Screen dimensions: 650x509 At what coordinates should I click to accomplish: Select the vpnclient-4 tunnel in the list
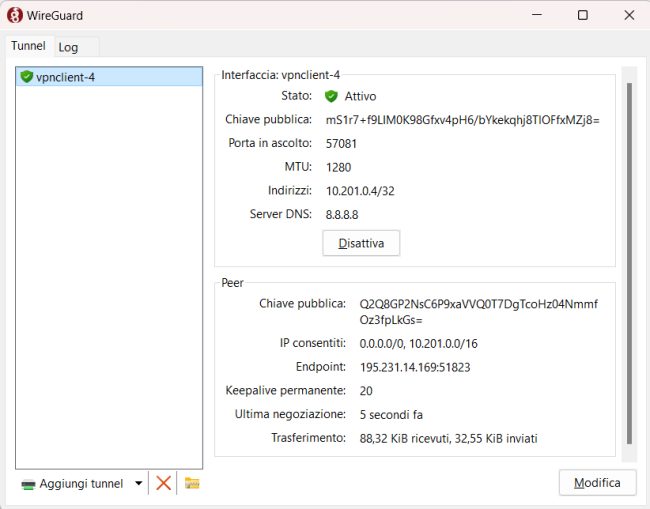[109, 77]
